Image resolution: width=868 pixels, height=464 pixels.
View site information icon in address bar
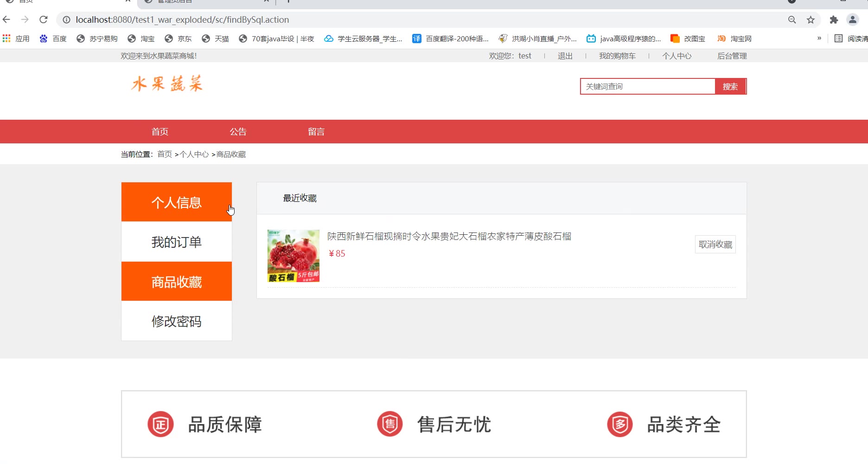point(66,19)
